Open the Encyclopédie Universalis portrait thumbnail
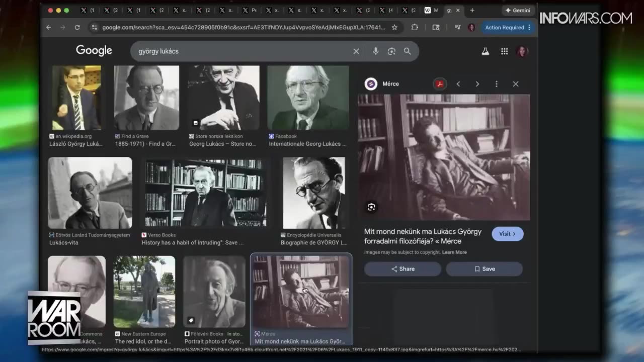This screenshot has height=362, width=644. click(314, 193)
